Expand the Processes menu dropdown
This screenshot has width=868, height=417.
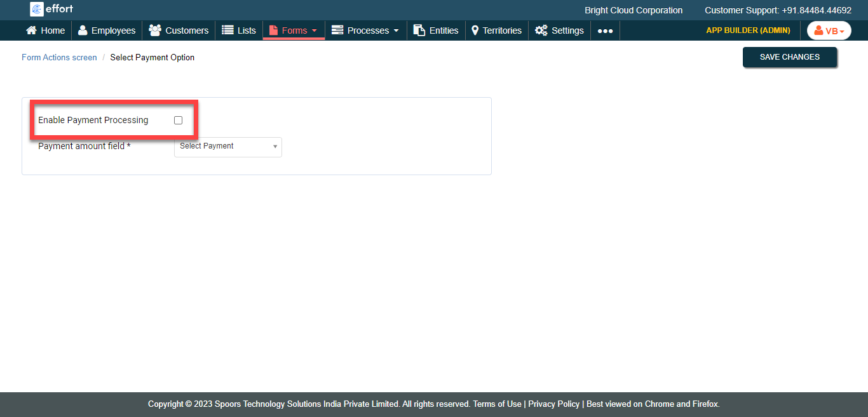(x=365, y=30)
